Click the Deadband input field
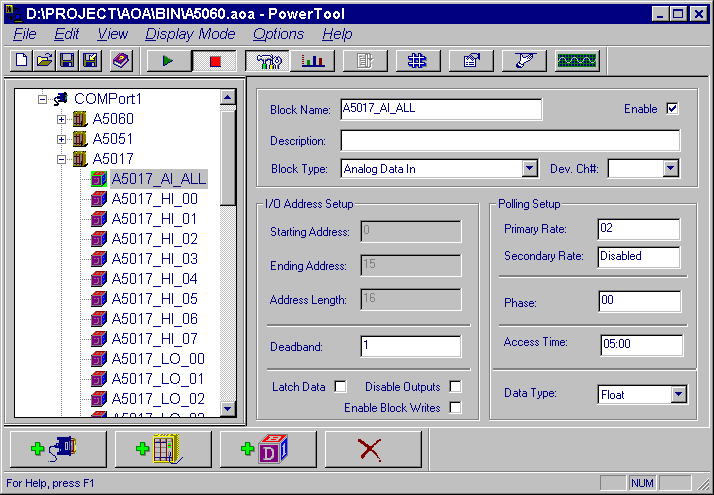The image size is (714, 495). point(410,346)
